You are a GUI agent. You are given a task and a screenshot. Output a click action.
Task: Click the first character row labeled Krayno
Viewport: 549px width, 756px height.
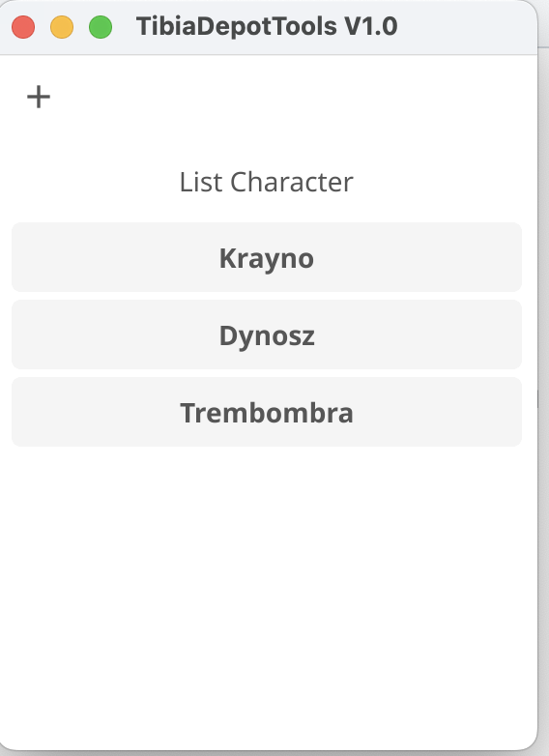[267, 257]
